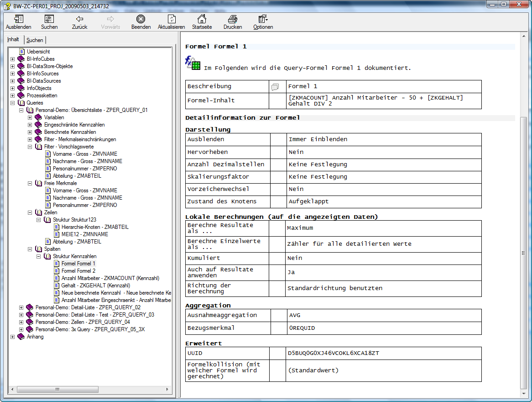Expand the Anhang tree node
This screenshot has width=532, height=402.
(x=13, y=337)
